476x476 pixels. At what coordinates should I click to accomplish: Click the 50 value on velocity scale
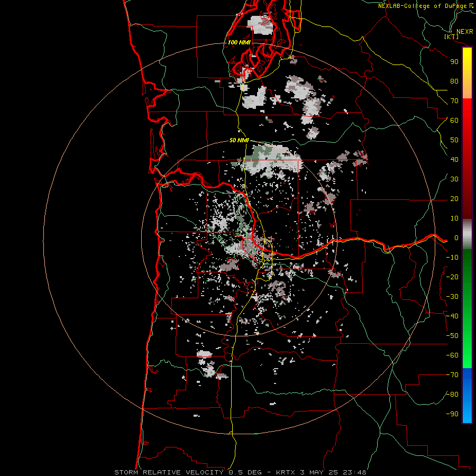point(454,140)
